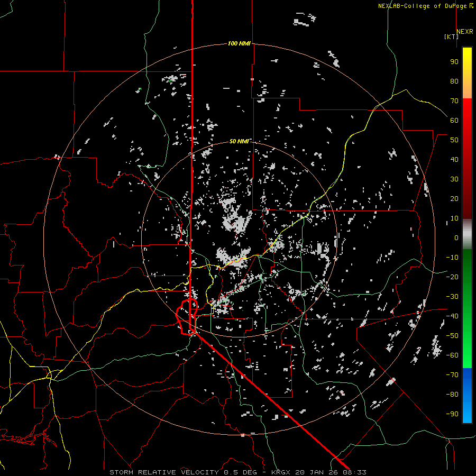Image resolution: width=476 pixels, height=476 pixels.
Task: Click the NEXLAB-College of DuPage credit text
Action: pyautogui.click(x=425, y=6)
